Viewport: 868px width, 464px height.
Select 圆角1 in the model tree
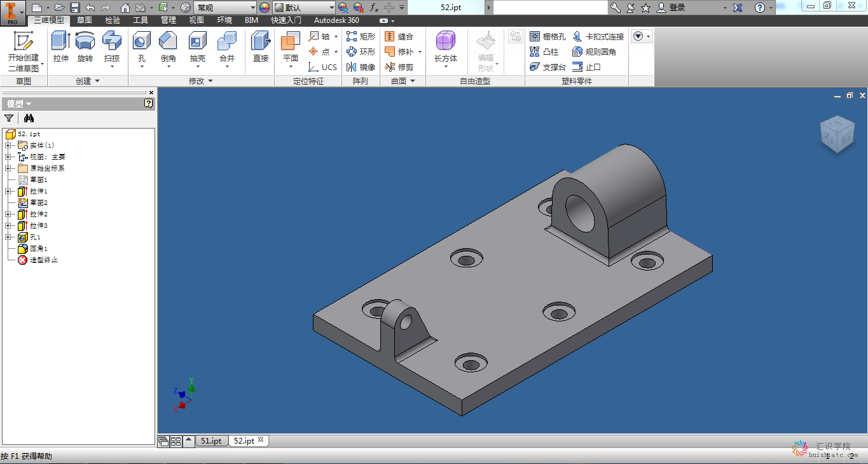(39, 248)
